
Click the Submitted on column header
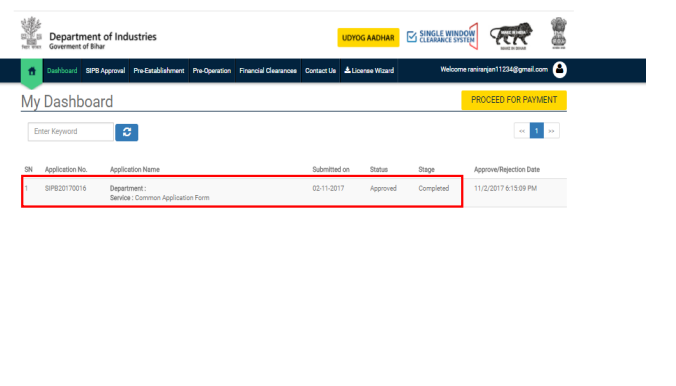pyautogui.click(x=331, y=169)
